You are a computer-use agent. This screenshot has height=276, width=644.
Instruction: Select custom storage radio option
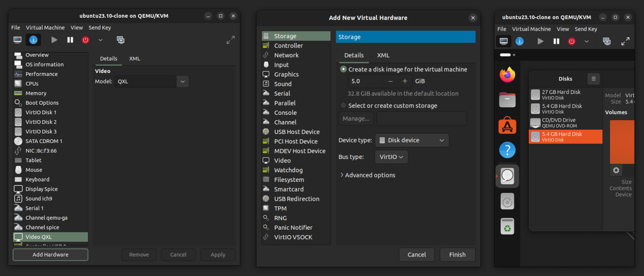[x=344, y=105]
